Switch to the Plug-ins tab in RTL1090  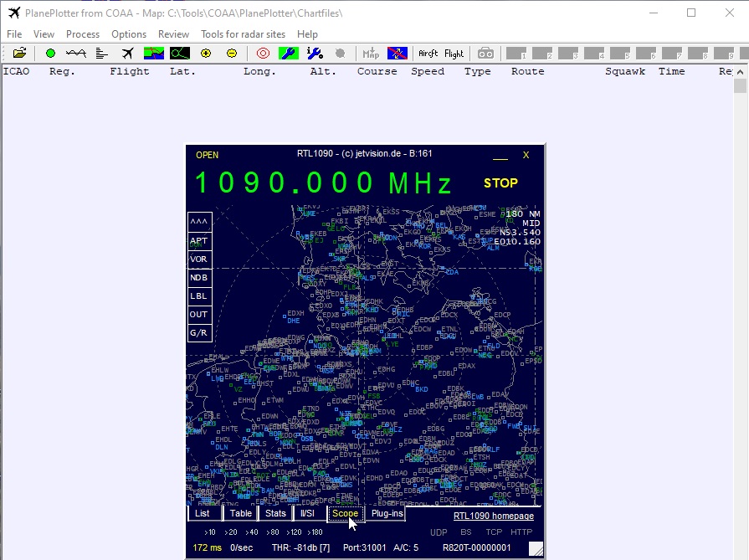coord(387,514)
